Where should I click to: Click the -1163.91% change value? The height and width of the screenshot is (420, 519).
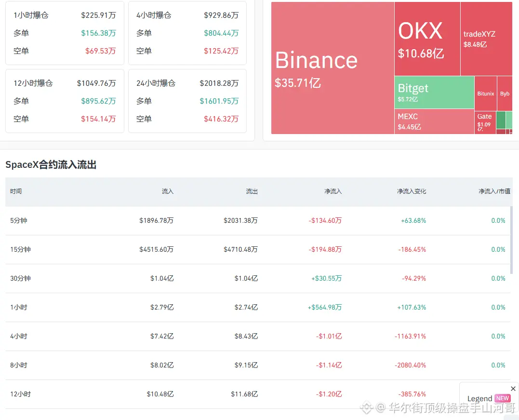coord(410,336)
